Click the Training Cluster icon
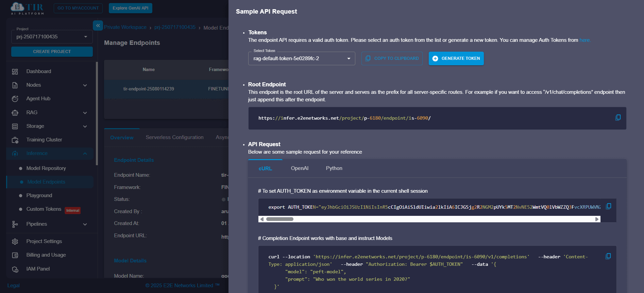The image size is (644, 293). 15,140
